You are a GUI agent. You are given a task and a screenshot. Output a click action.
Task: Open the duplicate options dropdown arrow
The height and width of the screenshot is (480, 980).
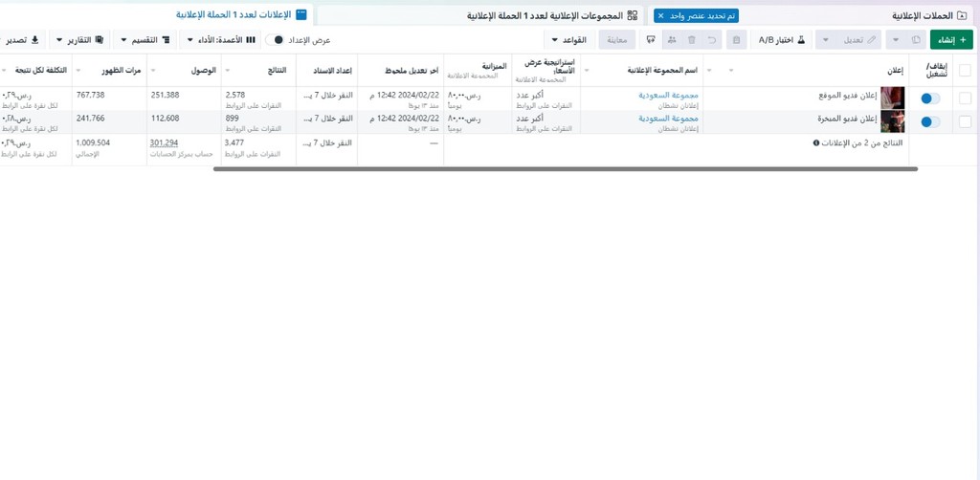tap(896, 39)
